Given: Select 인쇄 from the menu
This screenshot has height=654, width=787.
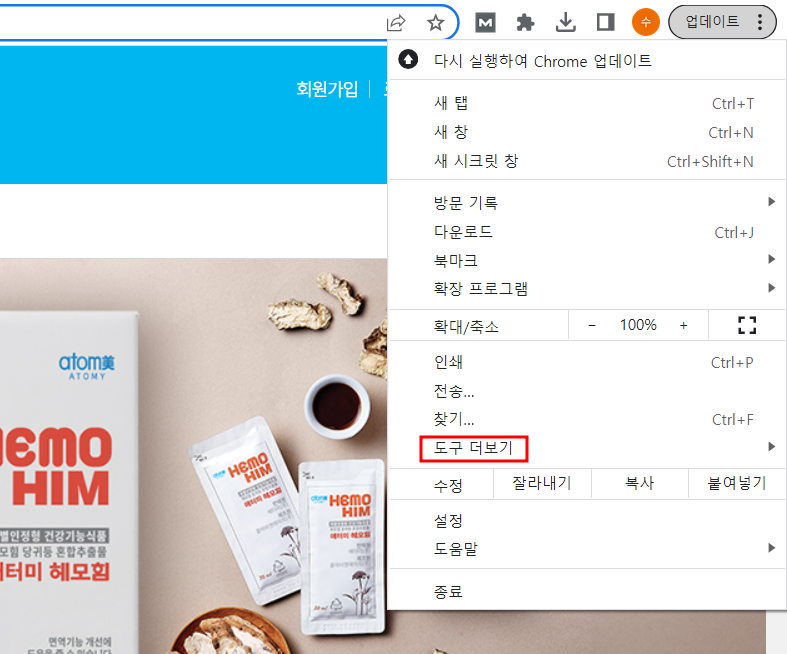Looking at the screenshot, I should 586,362.
